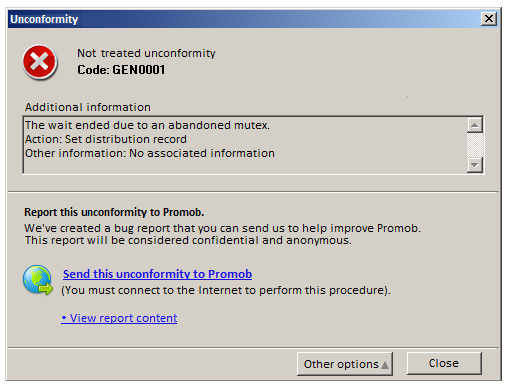The width and height of the screenshot is (507, 388).
Task: Click the scrollbar track in Additional information box
Action: click(x=475, y=145)
